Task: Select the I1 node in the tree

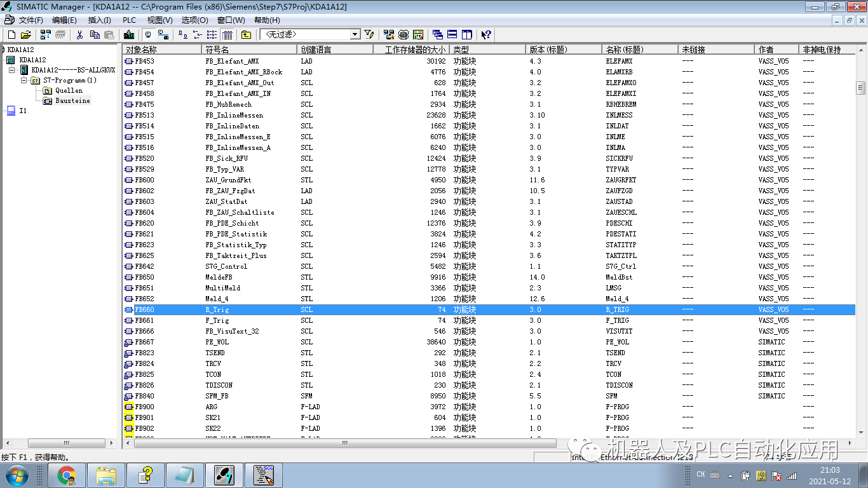Action: click(23, 111)
